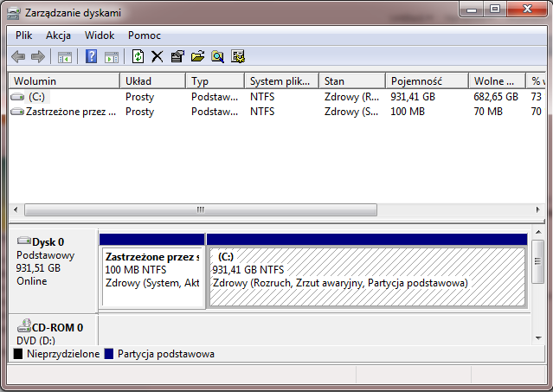The height and width of the screenshot is (392, 553).
Task: Select the (C:) volume row
Action: point(278,97)
